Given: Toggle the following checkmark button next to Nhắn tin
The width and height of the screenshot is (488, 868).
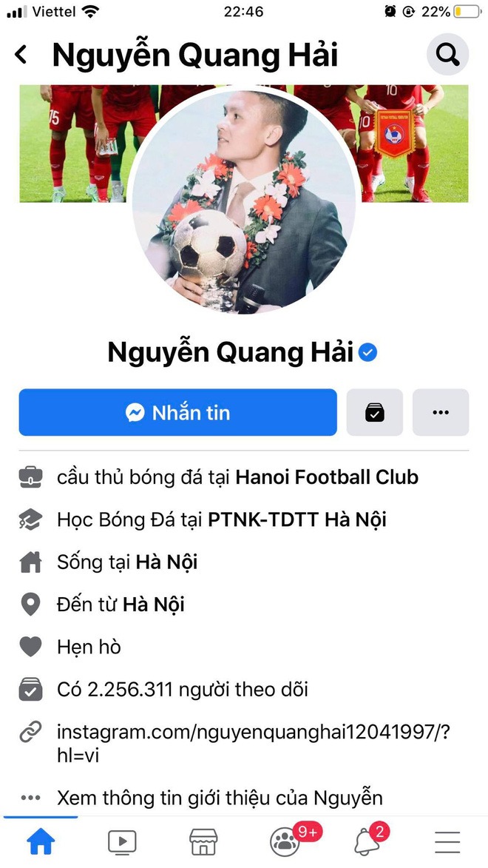Looking at the screenshot, I should (375, 412).
